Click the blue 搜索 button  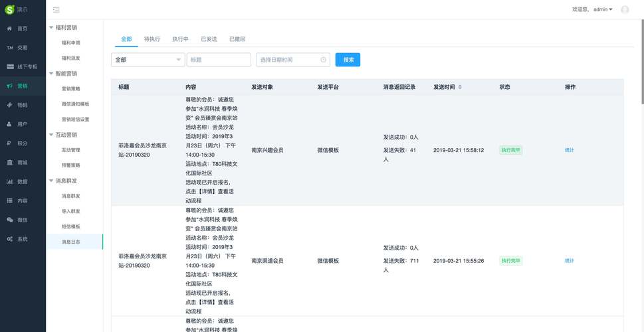(x=348, y=60)
